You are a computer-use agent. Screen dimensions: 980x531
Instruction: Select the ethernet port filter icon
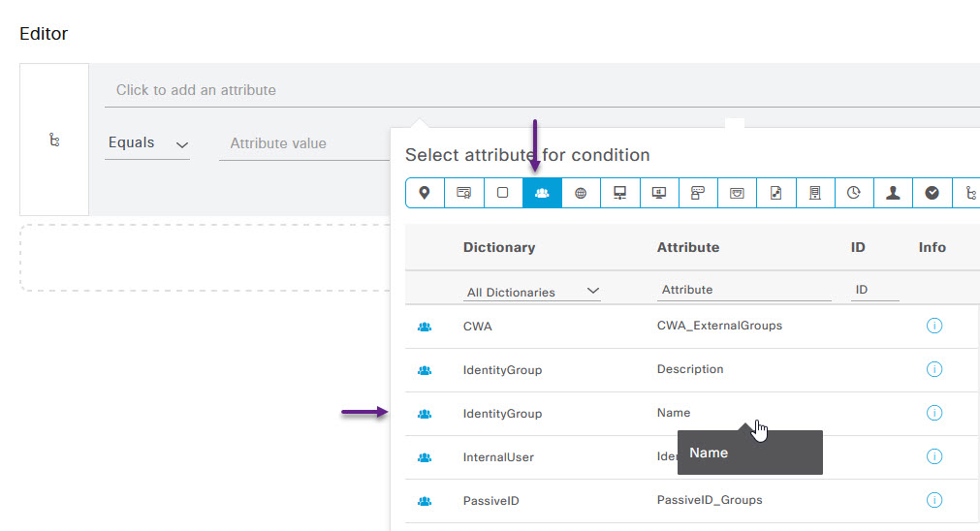(737, 193)
